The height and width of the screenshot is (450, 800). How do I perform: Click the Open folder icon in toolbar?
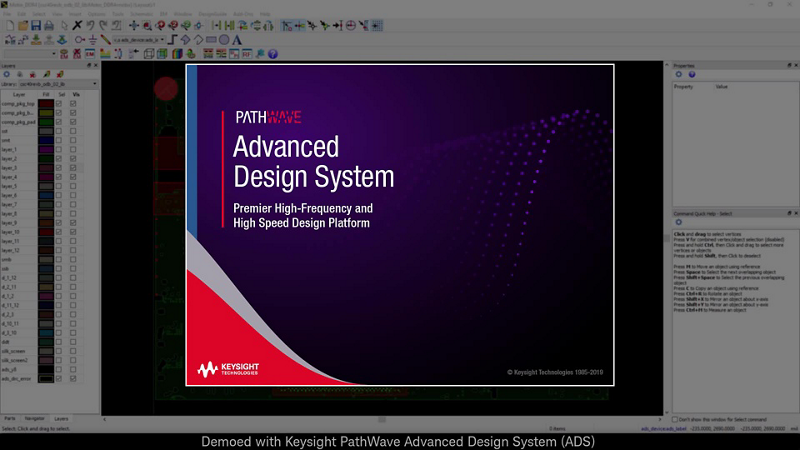tap(23, 26)
